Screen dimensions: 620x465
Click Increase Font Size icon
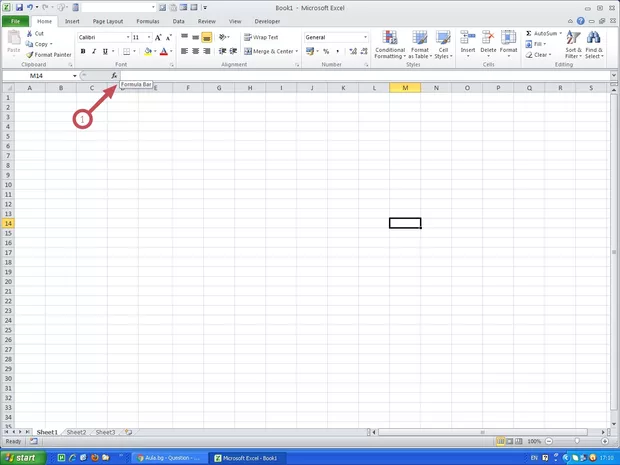coord(158,38)
